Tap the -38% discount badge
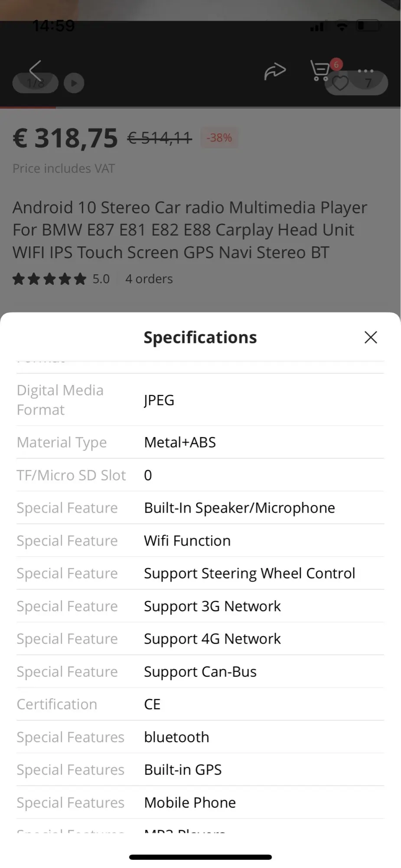The image size is (401, 868). point(219,138)
